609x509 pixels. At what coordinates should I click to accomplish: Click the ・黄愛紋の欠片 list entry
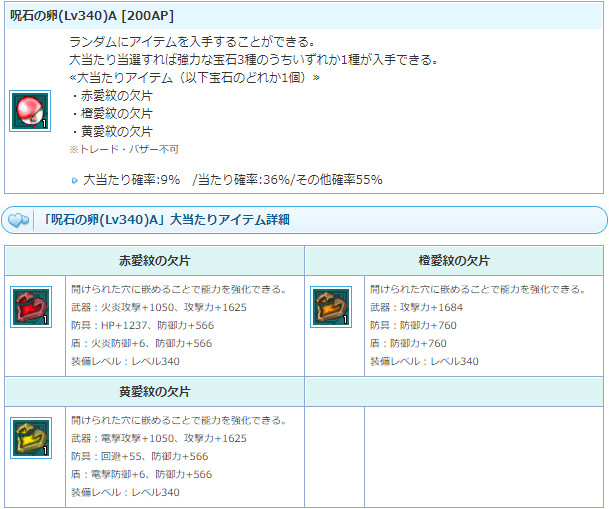coord(111,132)
